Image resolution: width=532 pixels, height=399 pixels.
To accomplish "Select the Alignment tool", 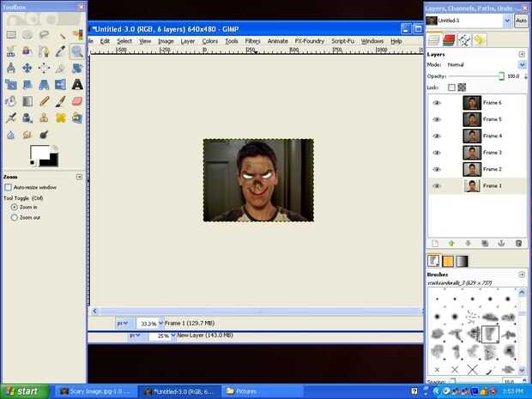I will [44, 68].
